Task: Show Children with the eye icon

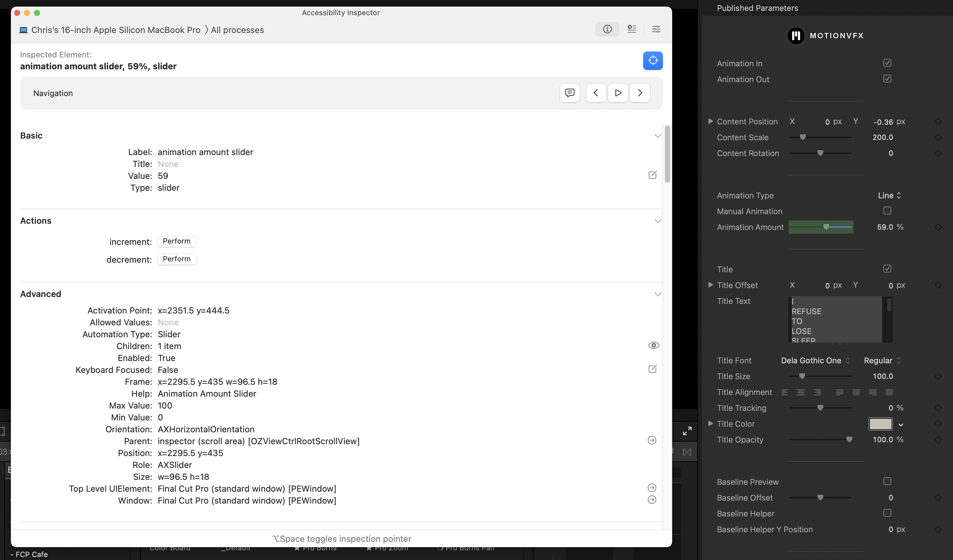Action: click(x=653, y=345)
